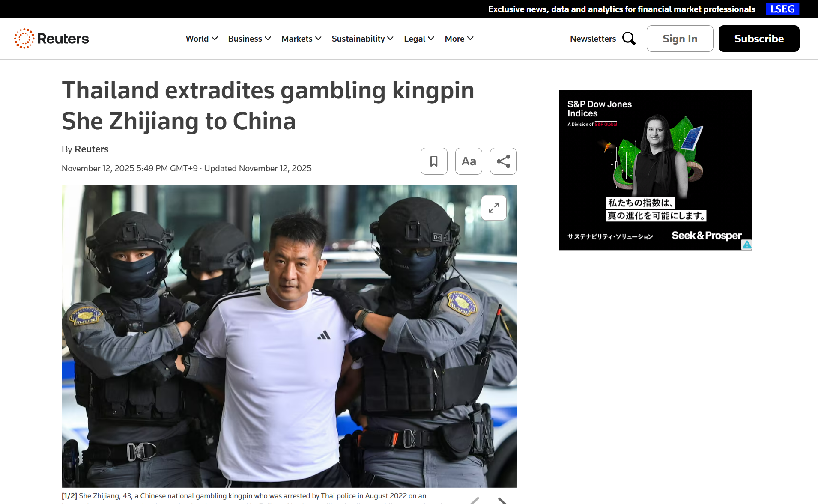This screenshot has width=818, height=504.
Task: Go to previous gallery image arrow
Action: click(475, 501)
